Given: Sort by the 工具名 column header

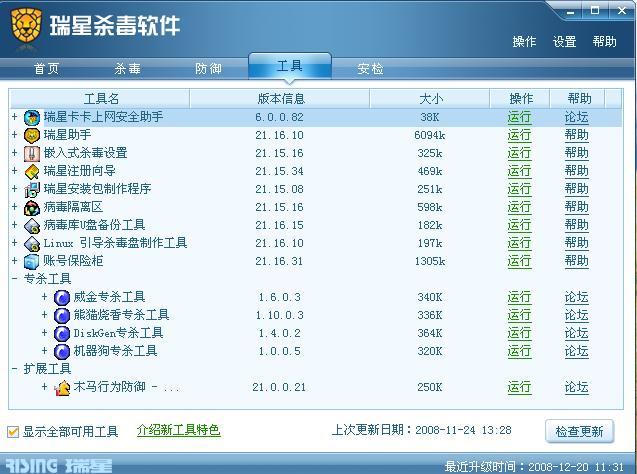Looking at the screenshot, I should click(x=100, y=99).
